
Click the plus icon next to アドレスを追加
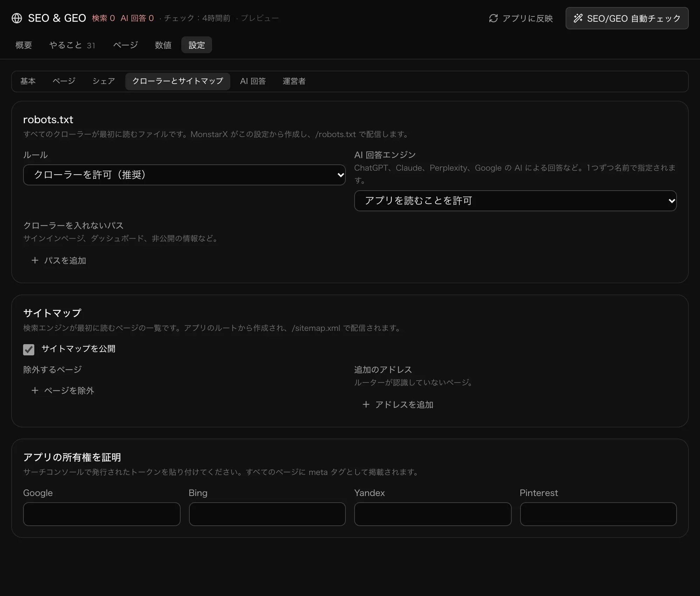366,404
